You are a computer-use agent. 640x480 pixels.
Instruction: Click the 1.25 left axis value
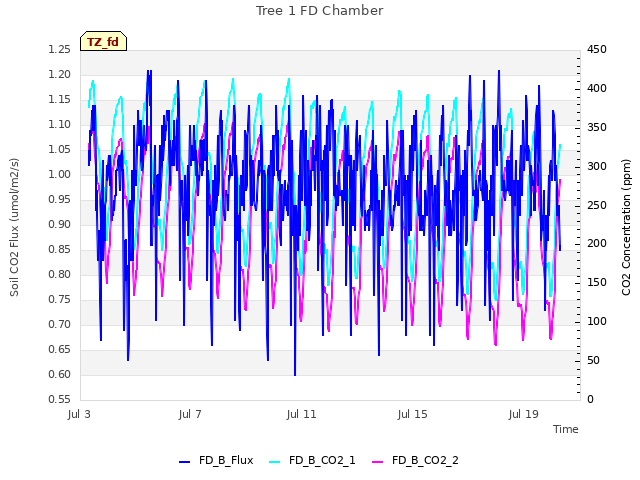(60, 49)
